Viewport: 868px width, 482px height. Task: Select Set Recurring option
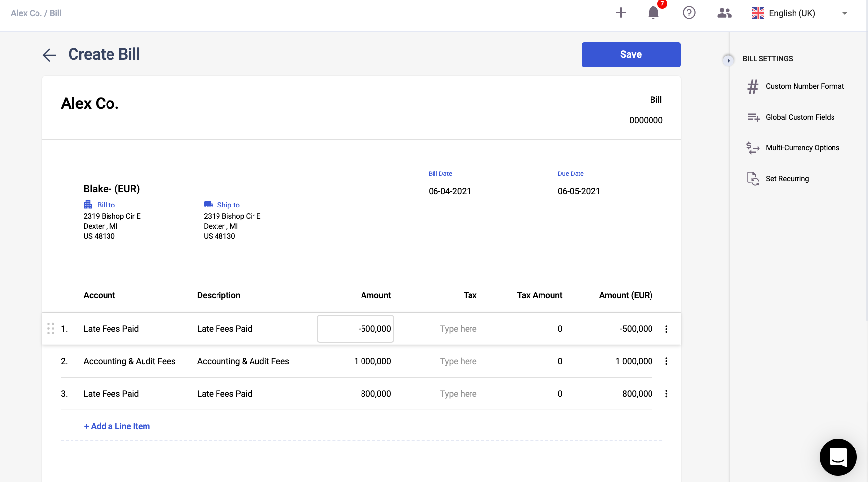pyautogui.click(x=787, y=179)
